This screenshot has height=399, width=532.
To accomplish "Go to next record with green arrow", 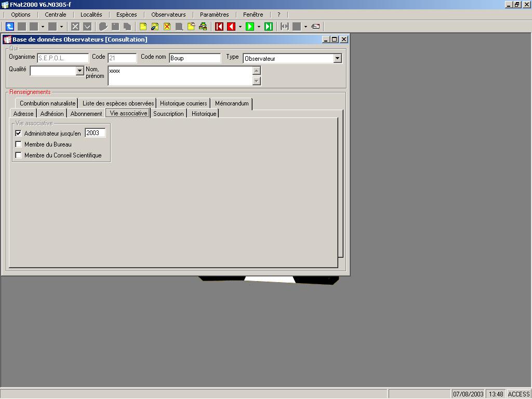I will [x=250, y=26].
